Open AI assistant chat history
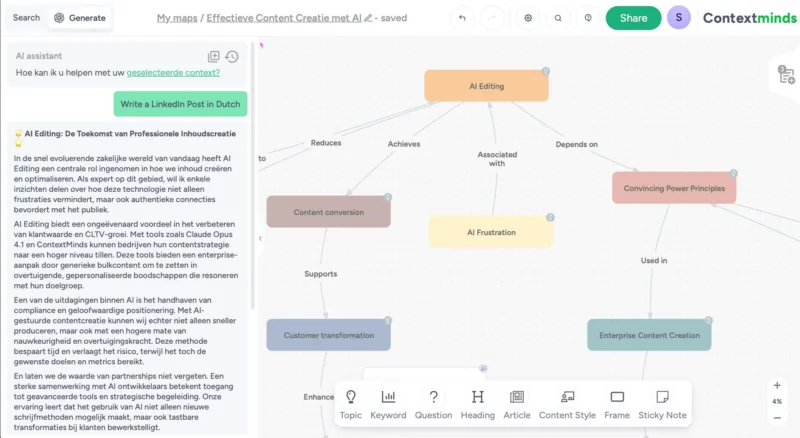 (x=232, y=57)
